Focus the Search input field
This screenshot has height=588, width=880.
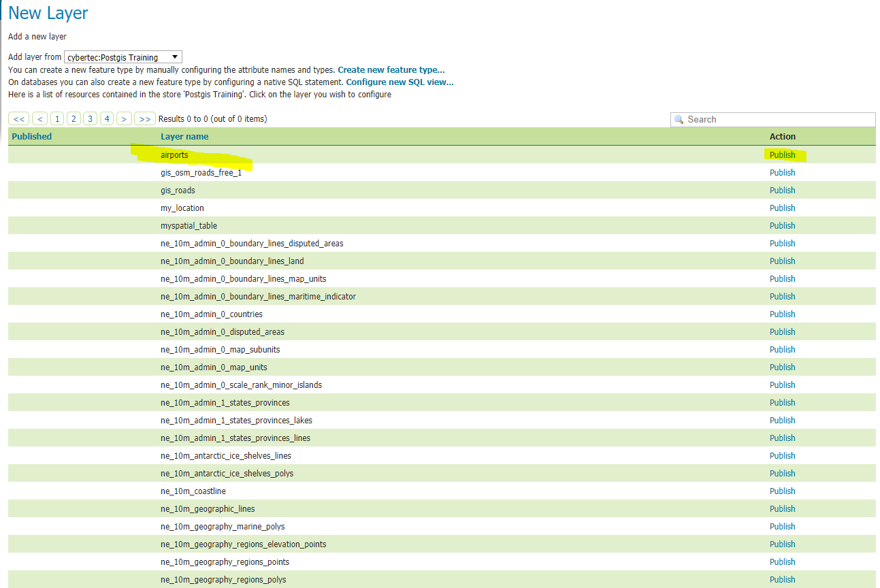(779, 120)
